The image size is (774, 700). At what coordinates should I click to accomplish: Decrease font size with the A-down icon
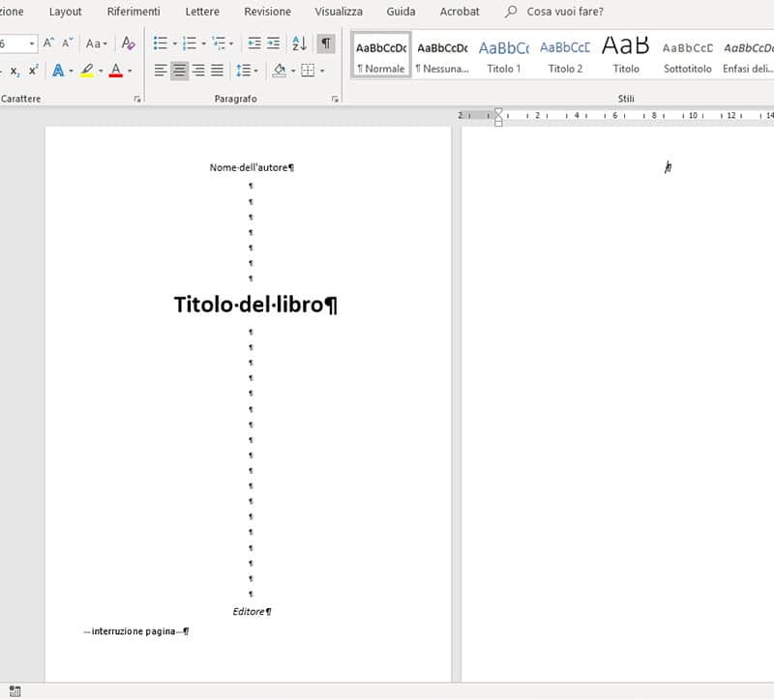click(x=67, y=43)
